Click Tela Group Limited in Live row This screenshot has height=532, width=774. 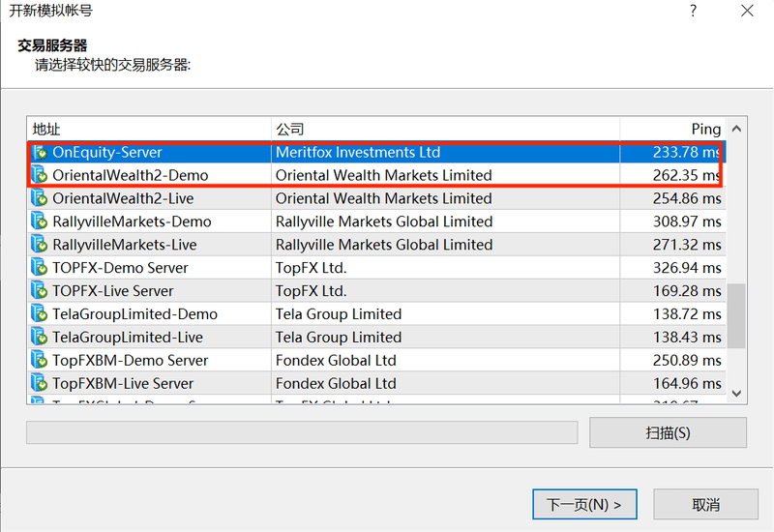(339, 337)
